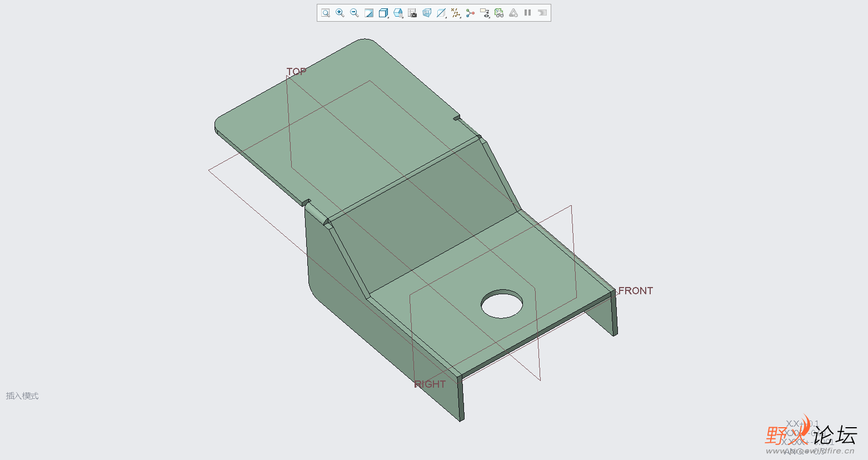Screen dimensions: 868x460
Task: Open the Saved Orientations dropdown
Action: tap(398, 13)
